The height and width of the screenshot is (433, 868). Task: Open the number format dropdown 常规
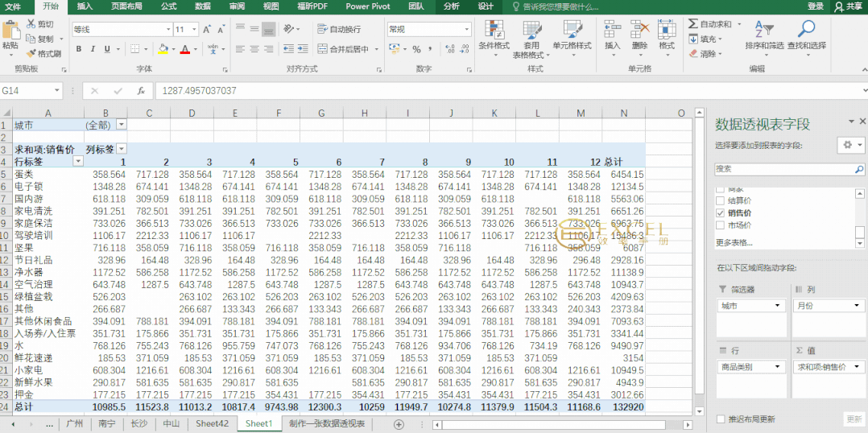click(x=467, y=29)
